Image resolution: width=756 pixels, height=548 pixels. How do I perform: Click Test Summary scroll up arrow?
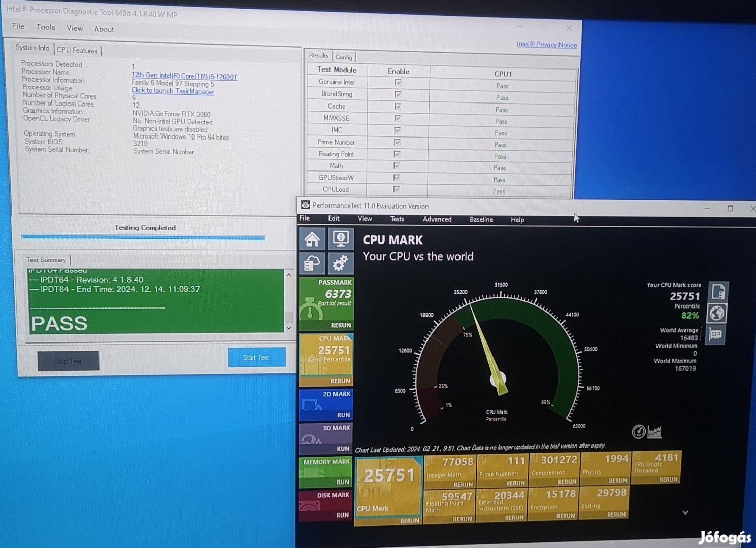tap(289, 275)
